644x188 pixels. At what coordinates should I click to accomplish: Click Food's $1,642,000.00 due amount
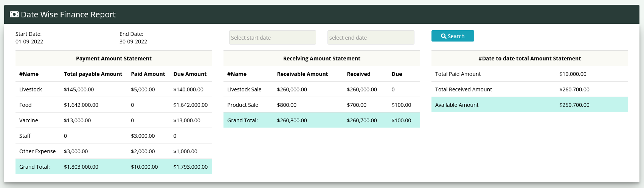[190, 105]
